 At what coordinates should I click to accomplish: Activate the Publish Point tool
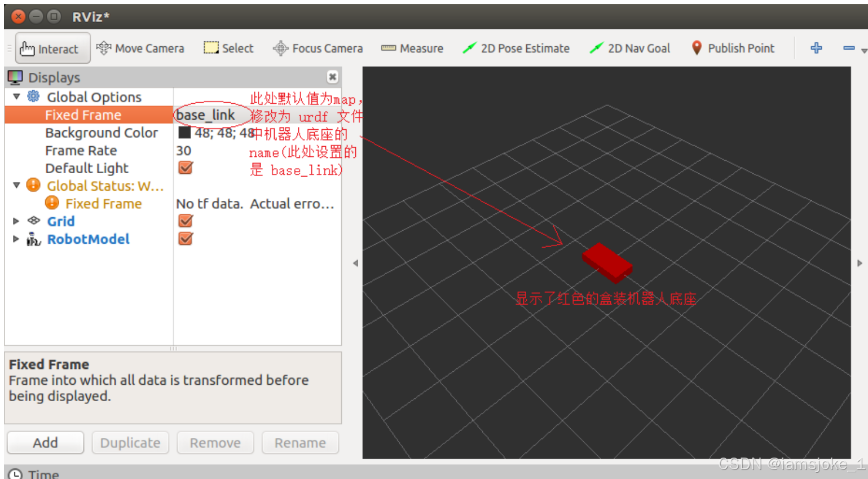click(733, 49)
